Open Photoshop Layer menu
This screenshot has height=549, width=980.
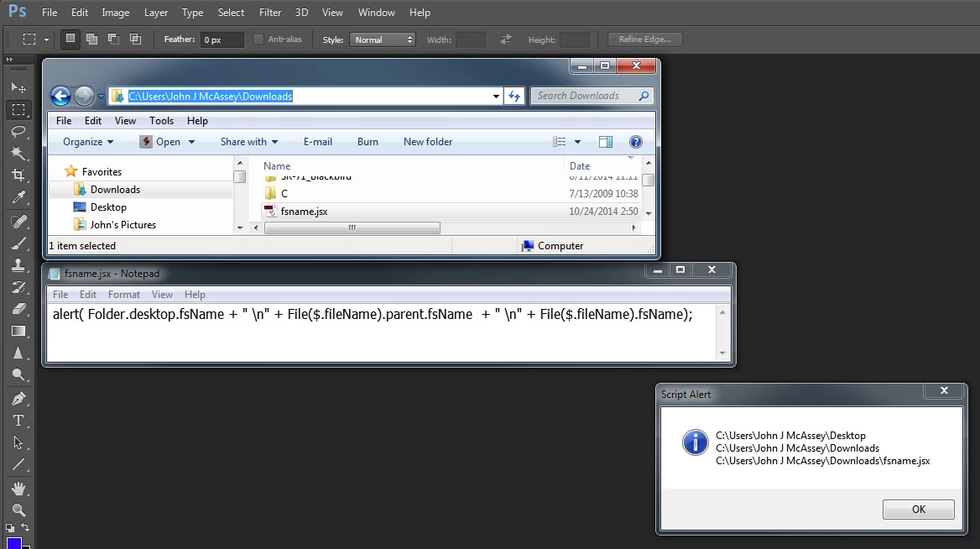pos(155,13)
